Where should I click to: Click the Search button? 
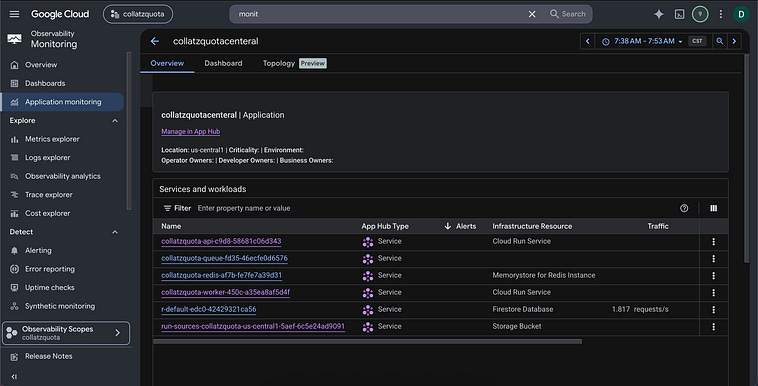568,14
